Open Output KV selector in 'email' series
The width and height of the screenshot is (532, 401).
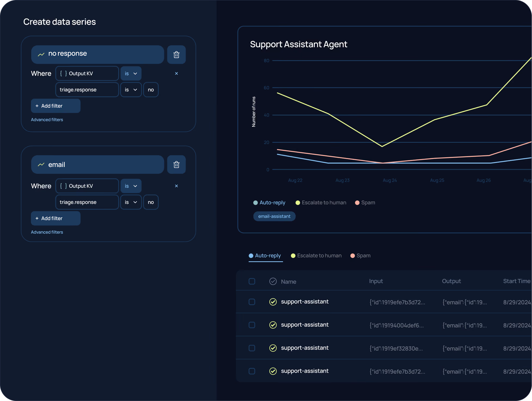87,186
